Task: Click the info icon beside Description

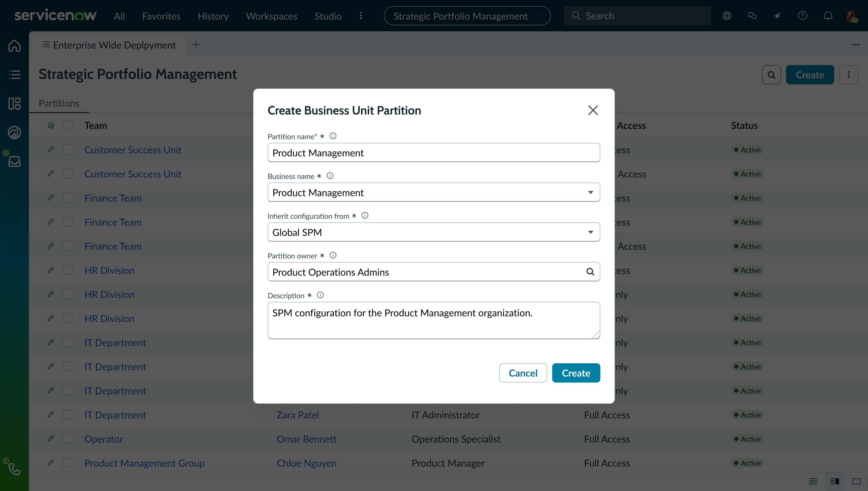Action: 320,295
